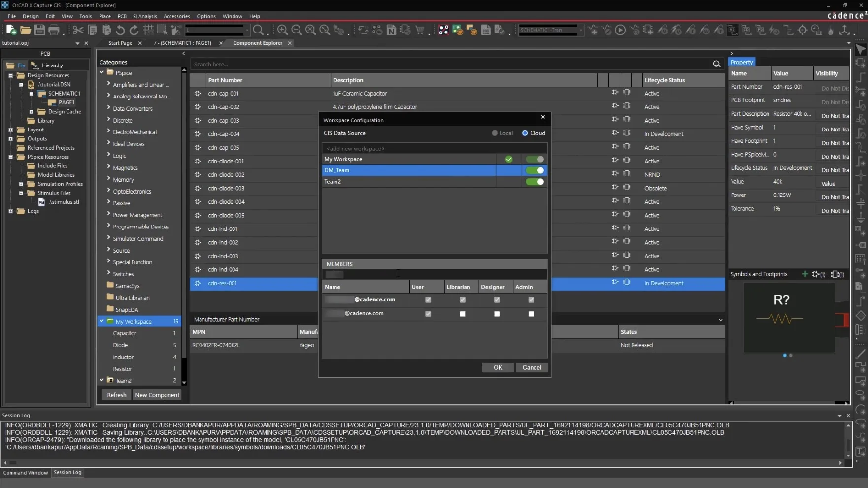Open the Accessories menu
The image size is (868, 488).
click(x=176, y=16)
